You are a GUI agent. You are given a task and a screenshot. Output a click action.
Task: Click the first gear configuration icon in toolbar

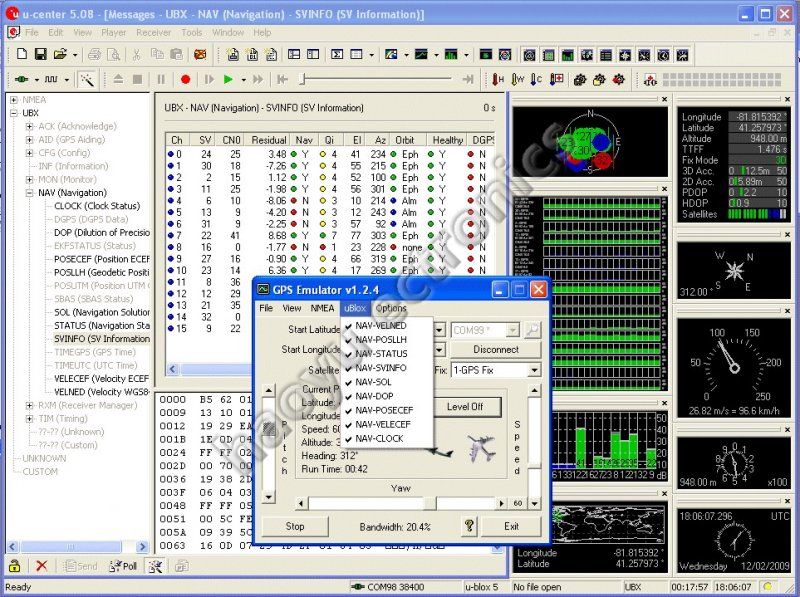click(580, 80)
